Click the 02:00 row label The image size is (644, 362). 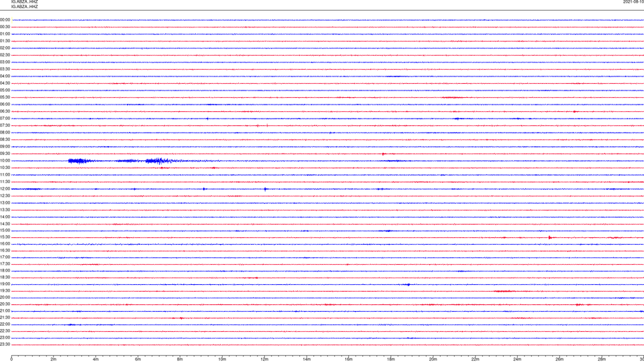pos(5,48)
